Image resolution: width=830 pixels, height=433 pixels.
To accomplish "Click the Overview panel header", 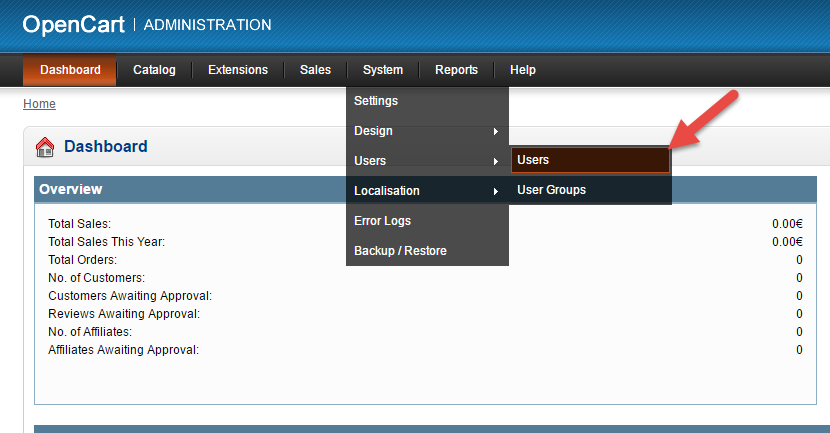I will tap(425, 190).
